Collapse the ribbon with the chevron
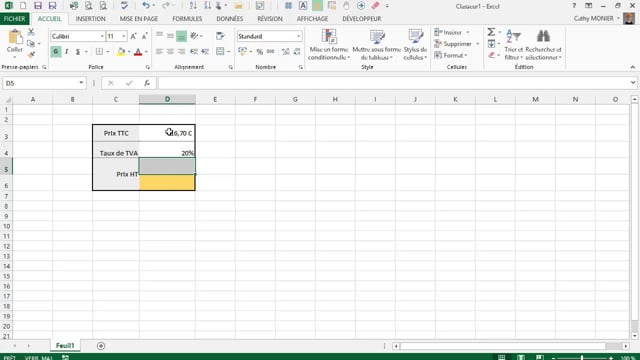The image size is (640, 360). [x=632, y=67]
